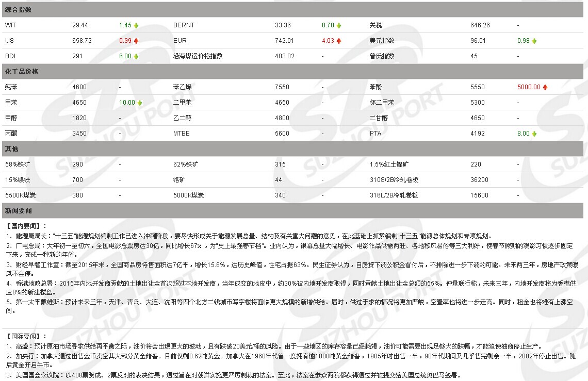
Task: Click the 关税 label
Action: 375,25
